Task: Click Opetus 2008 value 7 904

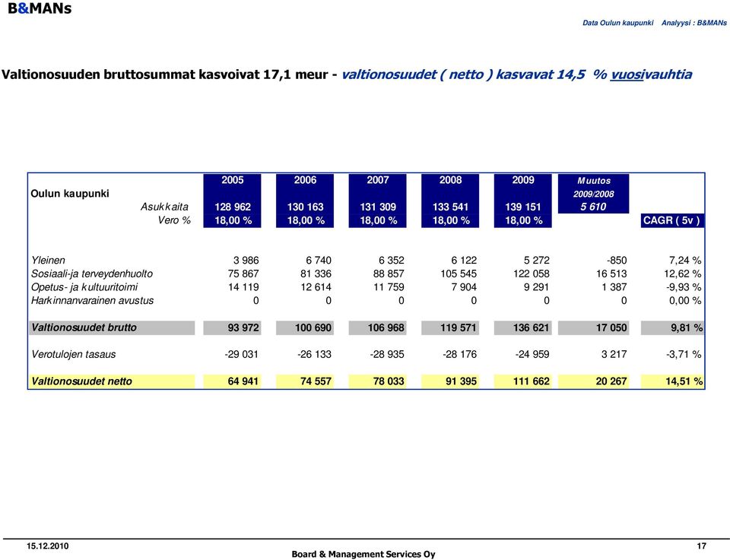Action: [464, 287]
